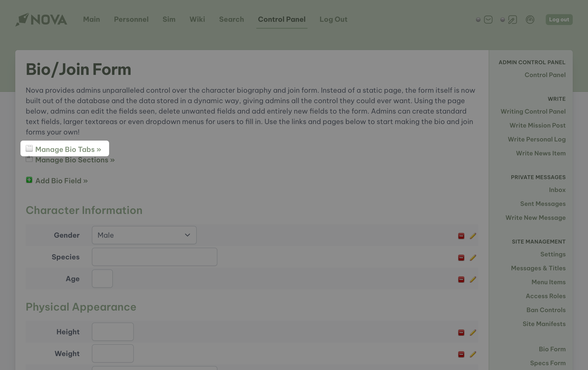Screen dimensions: 588x370
Task: Click into the Weight text field
Action: (113, 353)
